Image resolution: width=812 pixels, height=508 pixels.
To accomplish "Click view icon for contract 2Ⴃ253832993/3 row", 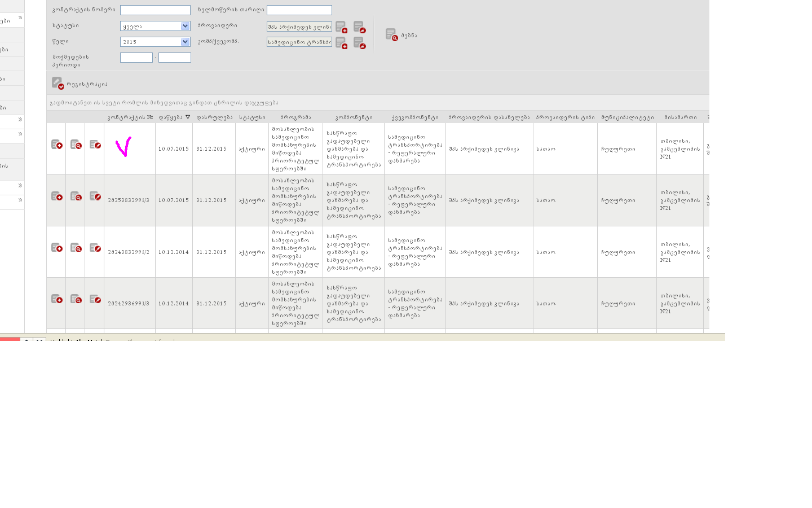I will point(76,196).
